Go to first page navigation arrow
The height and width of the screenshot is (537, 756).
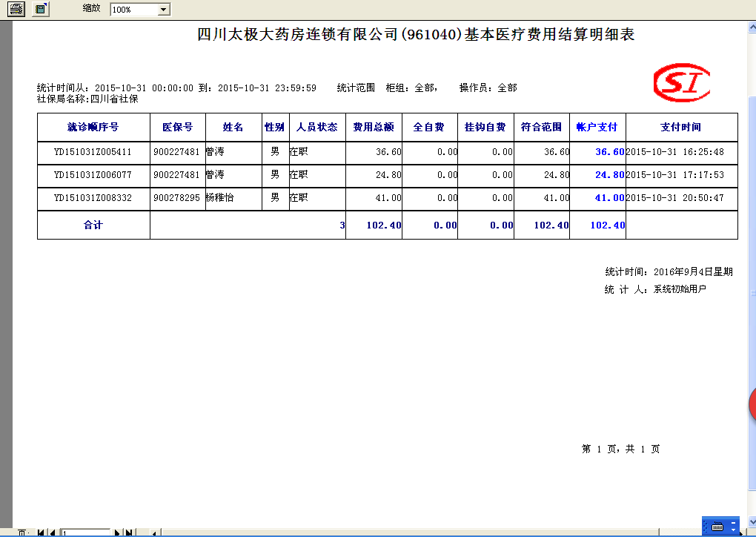pos(41,533)
